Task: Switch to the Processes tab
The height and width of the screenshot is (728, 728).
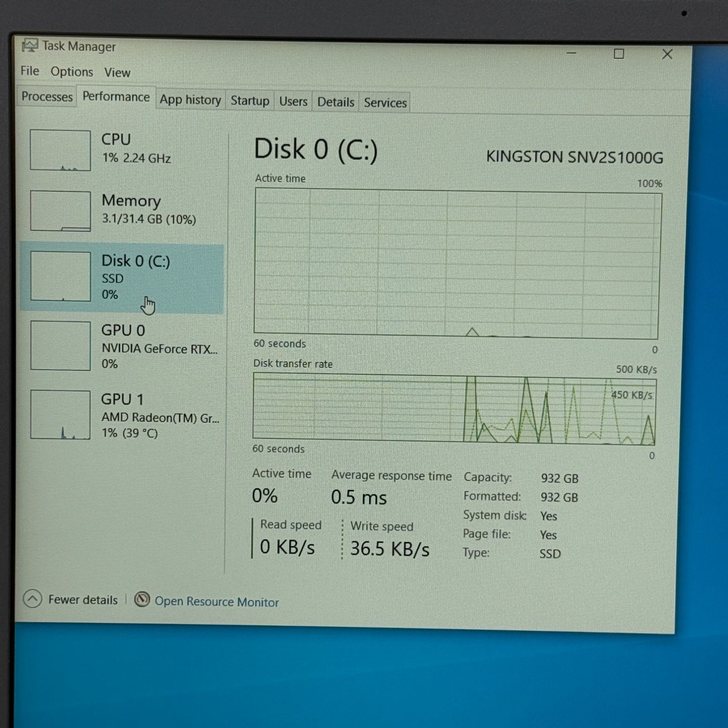Action: point(47,97)
